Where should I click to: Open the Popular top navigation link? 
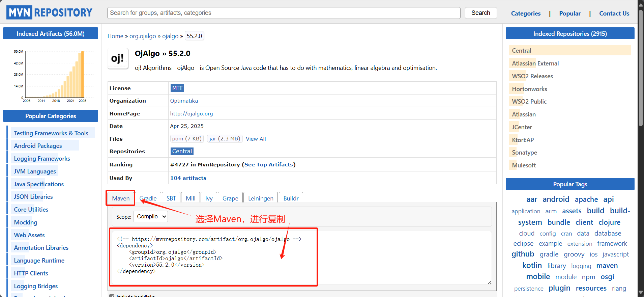click(x=570, y=13)
